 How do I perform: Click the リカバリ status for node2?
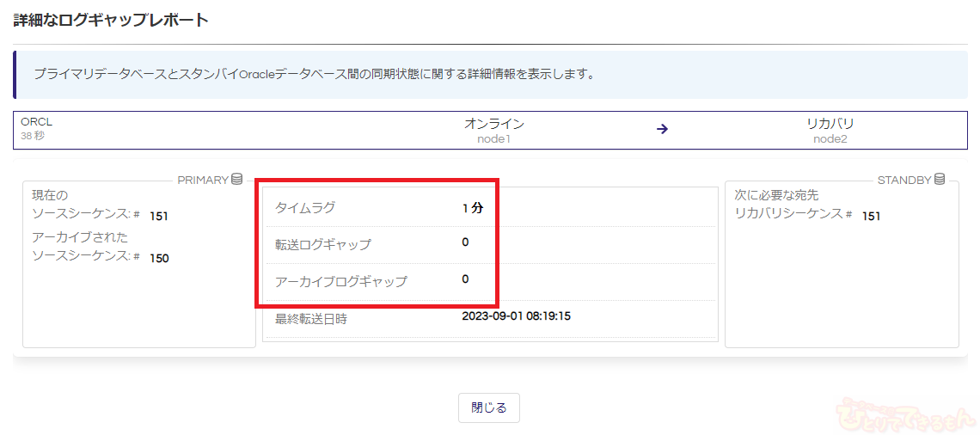[x=830, y=124]
